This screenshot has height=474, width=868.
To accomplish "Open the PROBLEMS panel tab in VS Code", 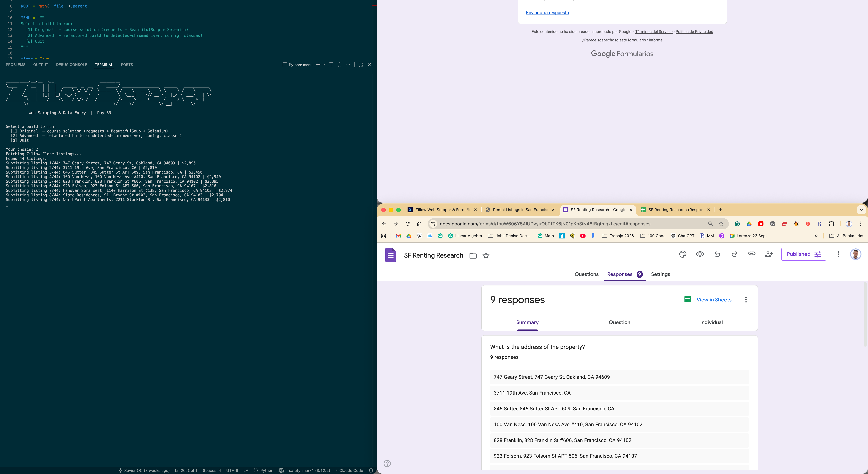I will coord(16,65).
